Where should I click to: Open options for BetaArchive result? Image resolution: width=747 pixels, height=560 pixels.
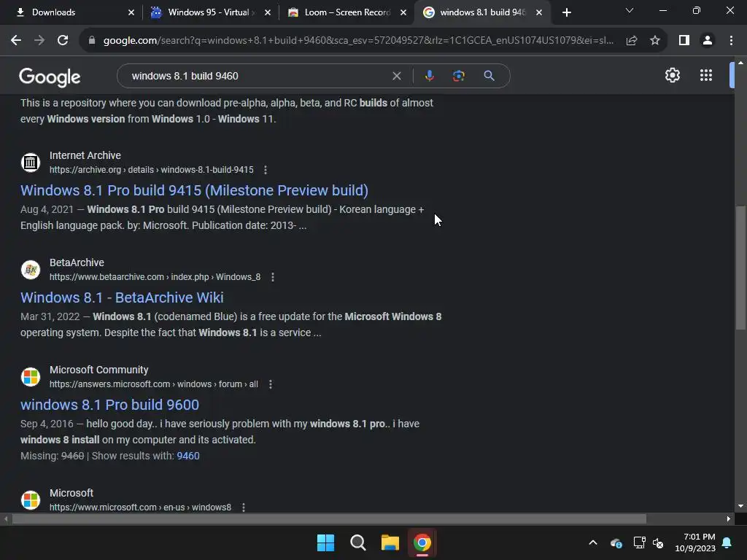(273, 277)
